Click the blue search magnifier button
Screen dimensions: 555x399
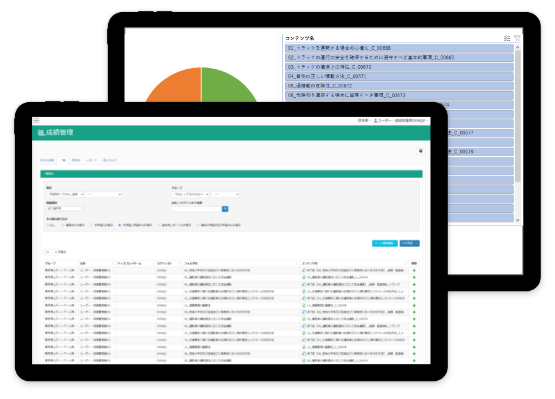[225, 209]
